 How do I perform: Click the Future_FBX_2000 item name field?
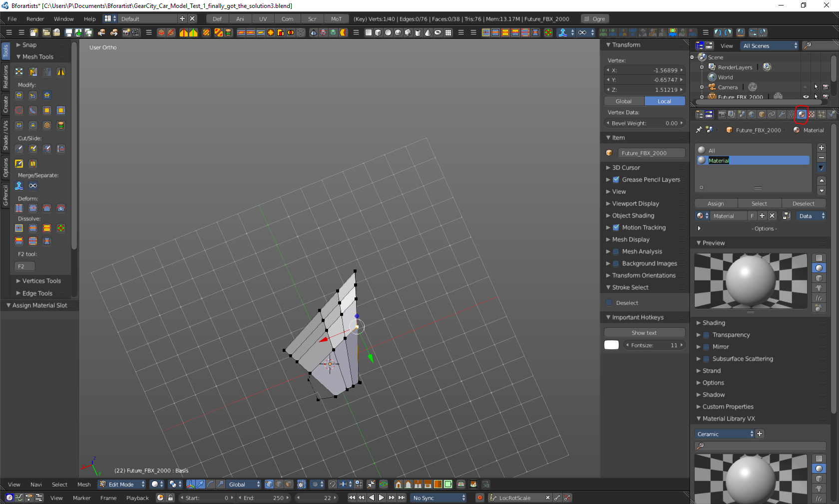click(x=650, y=153)
